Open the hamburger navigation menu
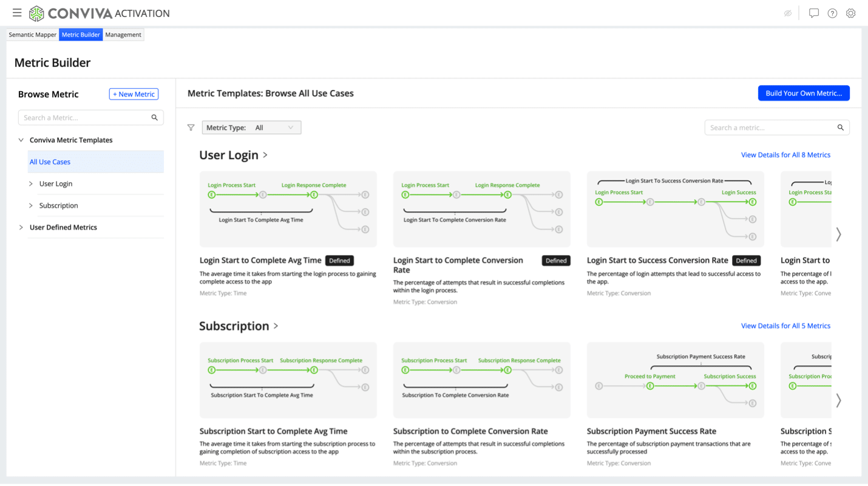Image resolution: width=868 pixels, height=486 pixels. [17, 13]
